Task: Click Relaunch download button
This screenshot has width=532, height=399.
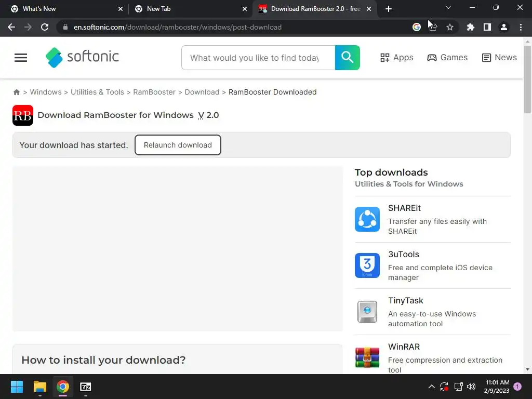Action: 178,145
